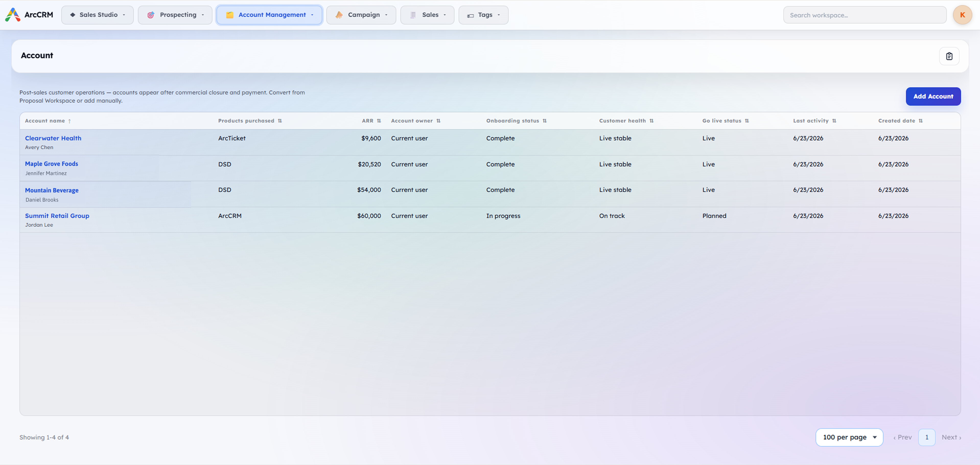Expand the Campaign dropdown chevron

(386, 15)
